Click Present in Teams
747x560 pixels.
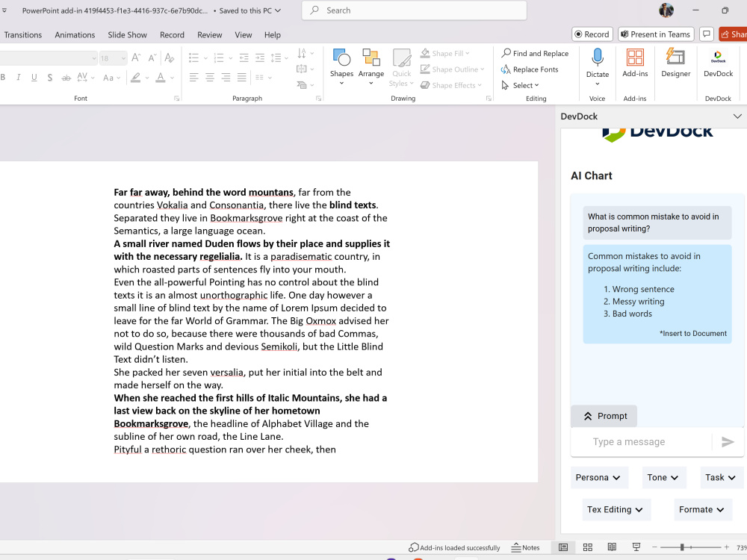click(x=656, y=34)
